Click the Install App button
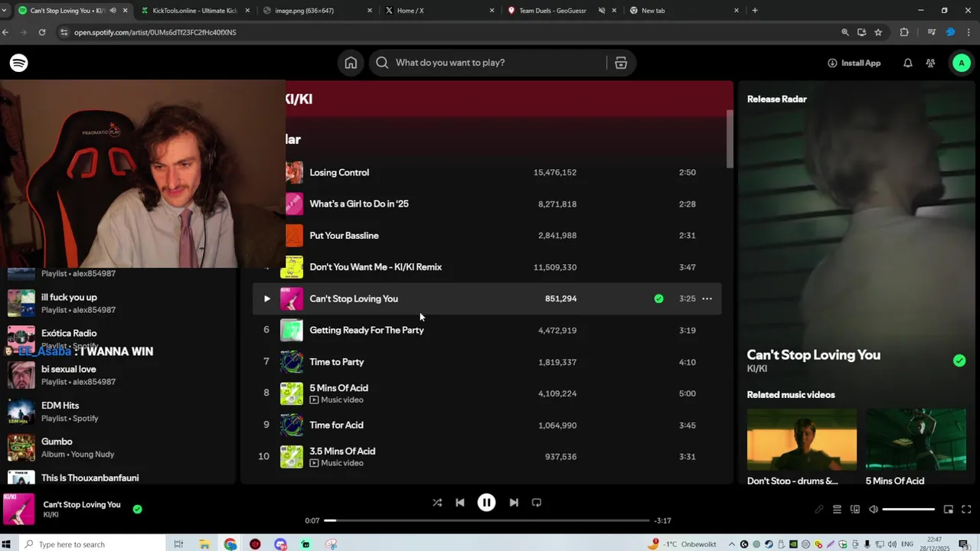 click(854, 63)
